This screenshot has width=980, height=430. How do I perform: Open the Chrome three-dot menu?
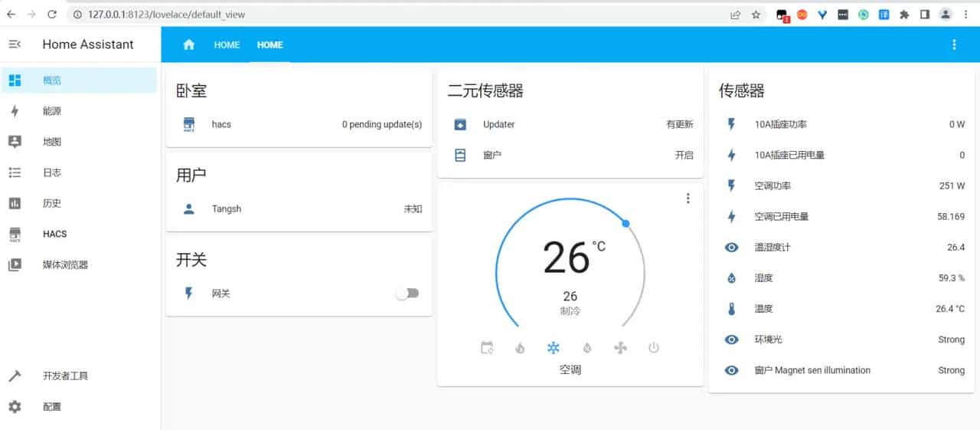[966, 14]
